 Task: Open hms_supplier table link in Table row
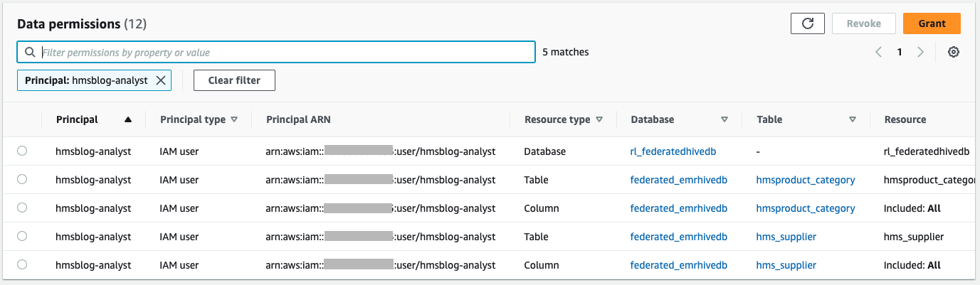(x=786, y=237)
